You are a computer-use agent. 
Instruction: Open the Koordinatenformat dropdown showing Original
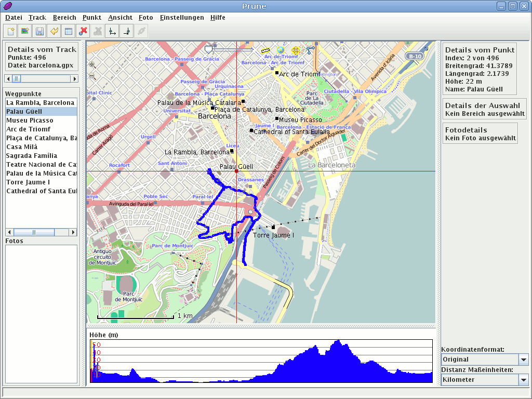pos(485,360)
